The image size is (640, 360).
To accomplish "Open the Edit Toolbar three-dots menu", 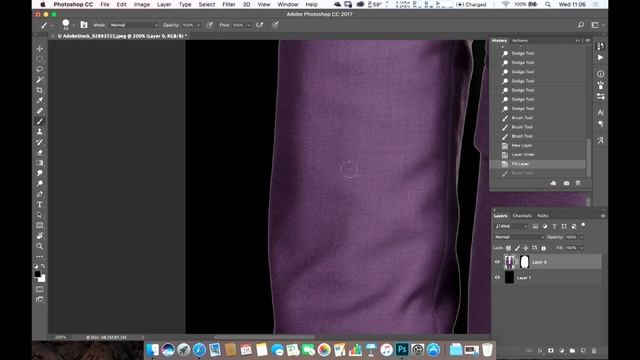I will [x=40, y=257].
